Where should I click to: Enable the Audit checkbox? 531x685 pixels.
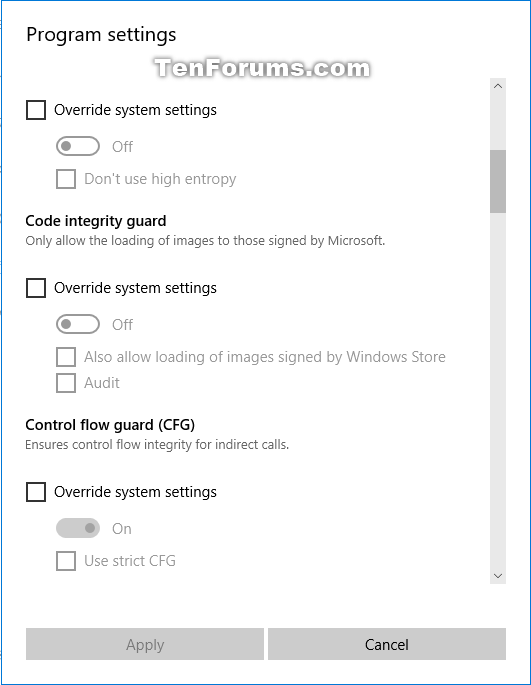point(66,383)
